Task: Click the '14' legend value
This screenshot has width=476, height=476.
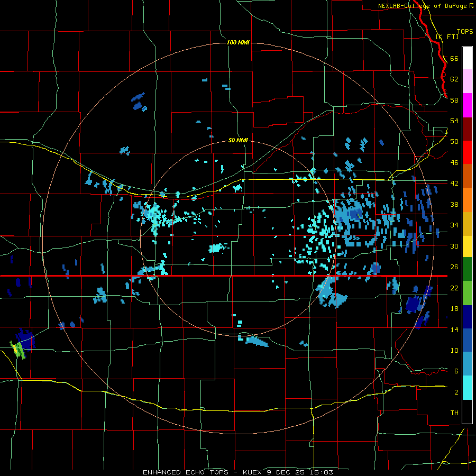Action: point(454,329)
